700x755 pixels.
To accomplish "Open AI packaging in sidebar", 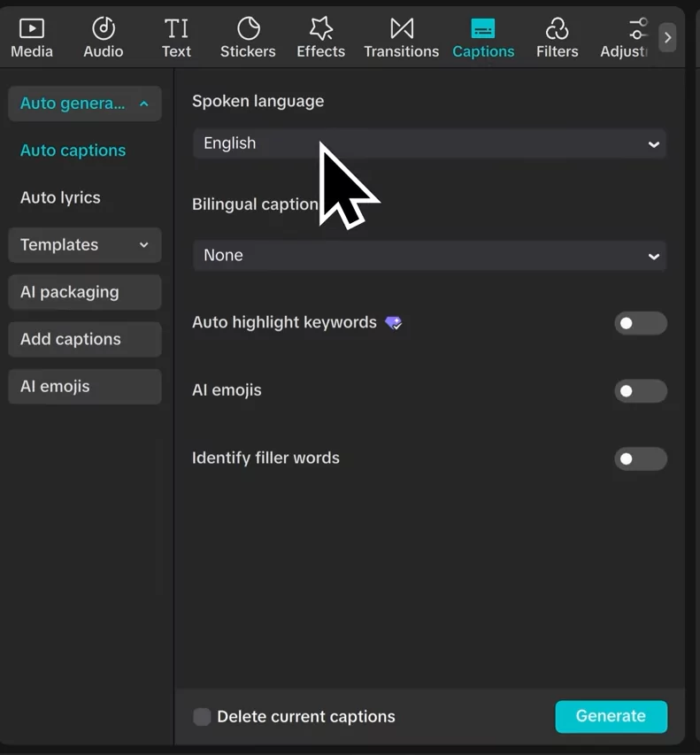I will (85, 292).
